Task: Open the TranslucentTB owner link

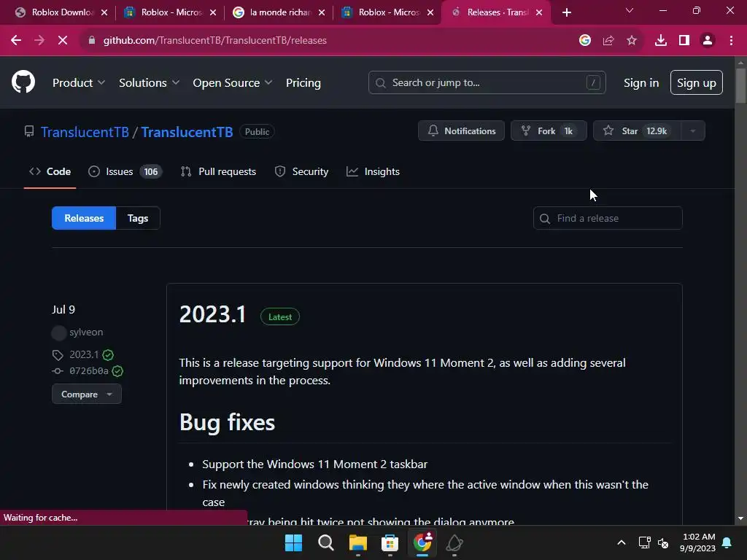Action: coord(85,132)
